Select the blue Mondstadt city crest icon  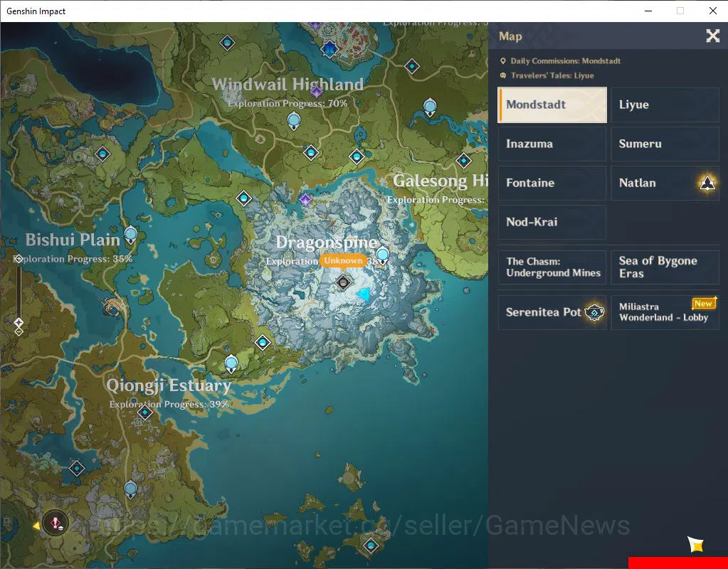[x=329, y=49]
